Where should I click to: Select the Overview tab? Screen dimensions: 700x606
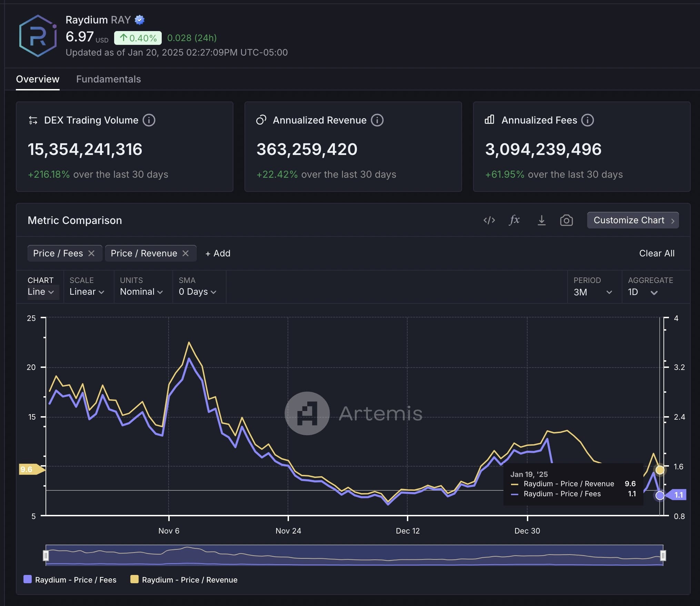38,79
